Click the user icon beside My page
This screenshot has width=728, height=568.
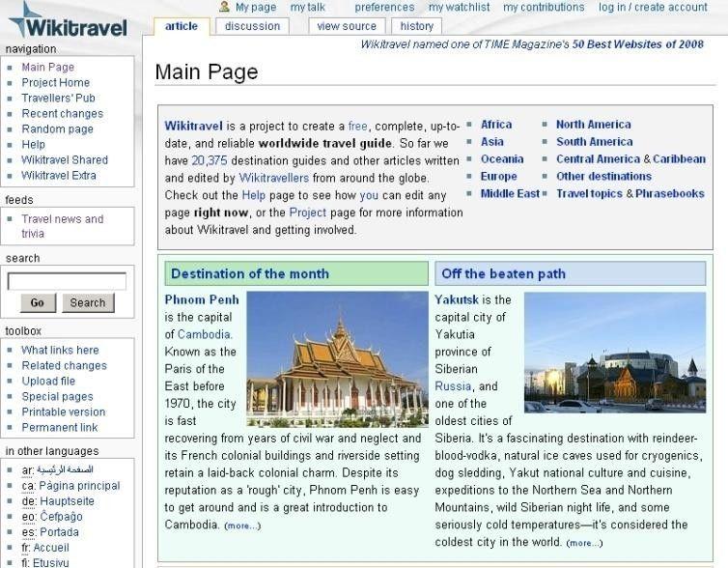[x=225, y=7]
